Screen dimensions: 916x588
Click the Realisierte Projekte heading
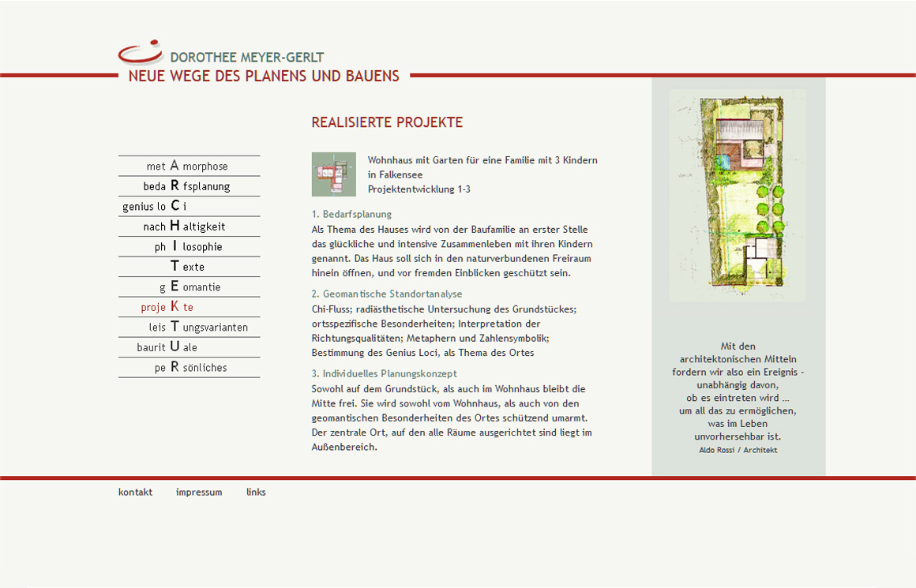pyautogui.click(x=387, y=122)
